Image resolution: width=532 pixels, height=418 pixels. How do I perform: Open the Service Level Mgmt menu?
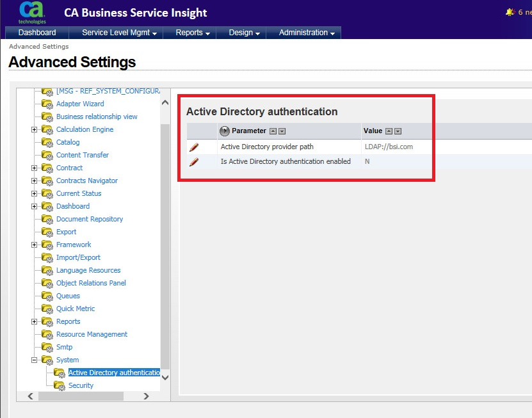120,33
